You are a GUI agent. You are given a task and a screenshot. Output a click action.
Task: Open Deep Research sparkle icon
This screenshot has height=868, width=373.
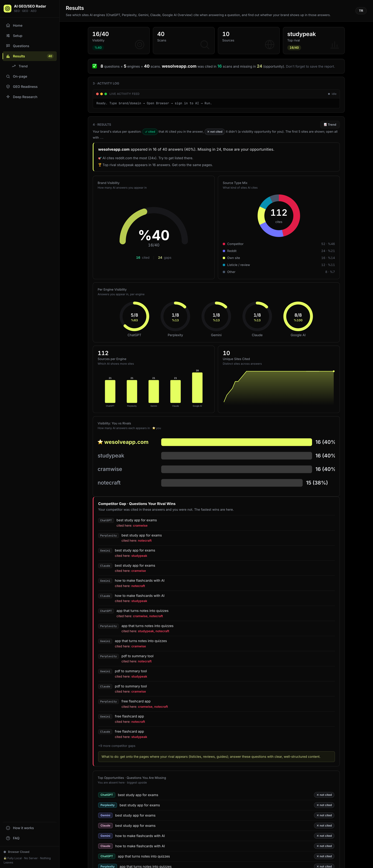click(x=8, y=97)
